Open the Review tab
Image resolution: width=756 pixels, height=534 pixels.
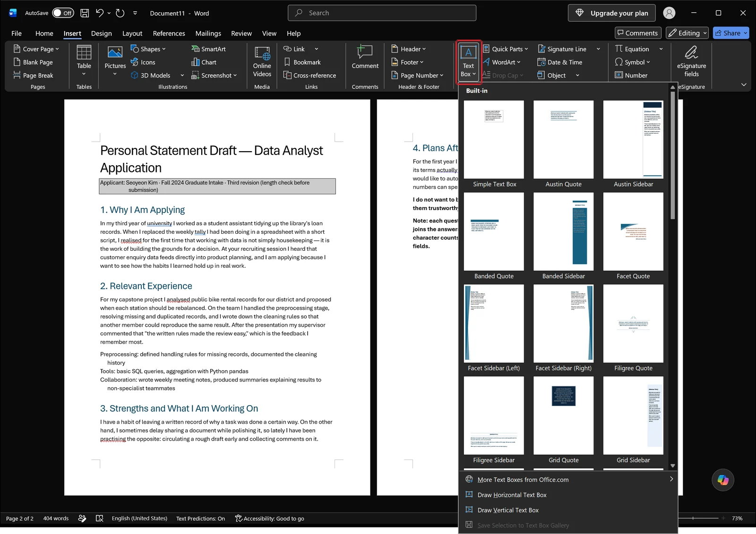[x=241, y=34]
